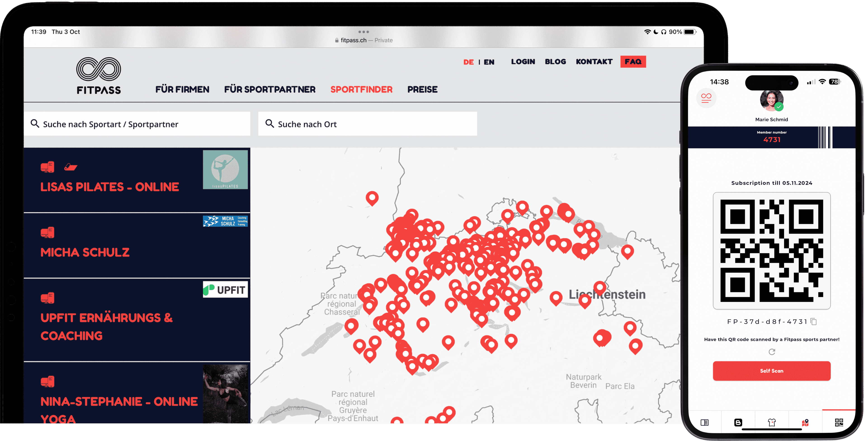
Task: Select the QR code tab on the phone
Action: 839,422
